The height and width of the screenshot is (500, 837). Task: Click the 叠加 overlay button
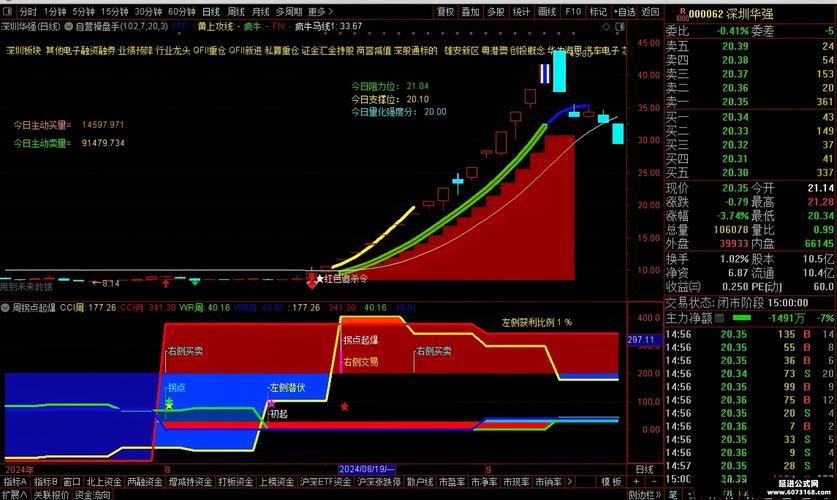(470, 11)
